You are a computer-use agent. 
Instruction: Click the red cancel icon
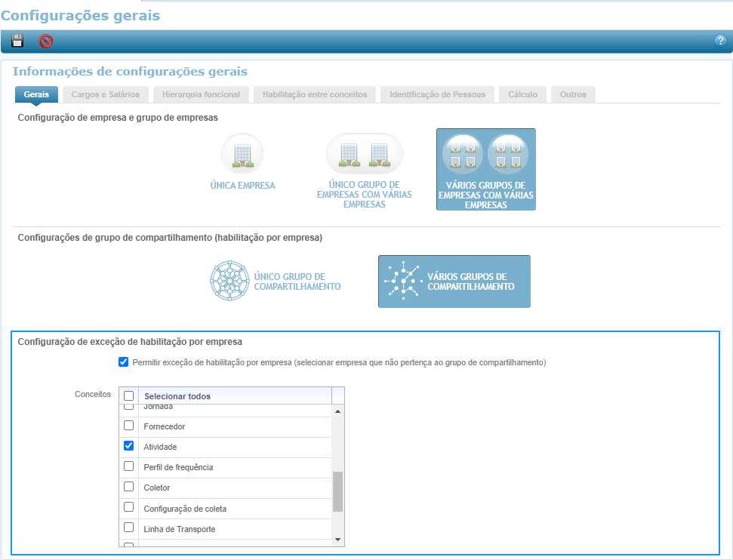click(46, 41)
